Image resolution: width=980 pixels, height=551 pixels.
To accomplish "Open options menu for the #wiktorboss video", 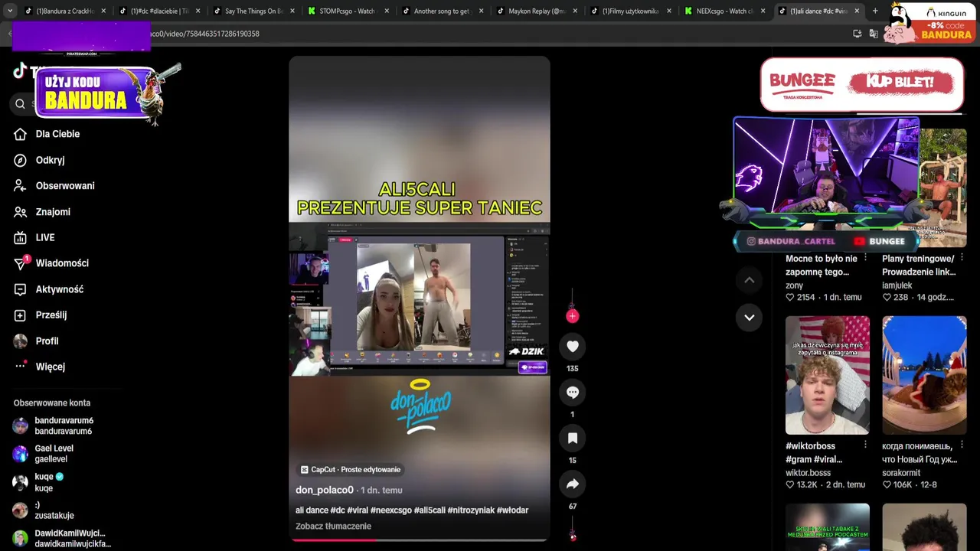I will click(866, 445).
